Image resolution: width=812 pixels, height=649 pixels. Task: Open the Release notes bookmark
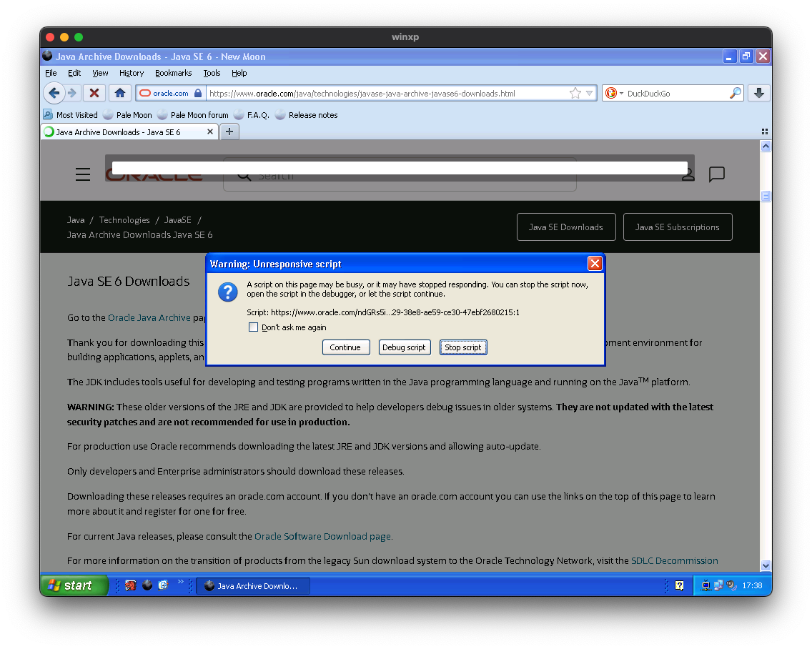(x=306, y=115)
